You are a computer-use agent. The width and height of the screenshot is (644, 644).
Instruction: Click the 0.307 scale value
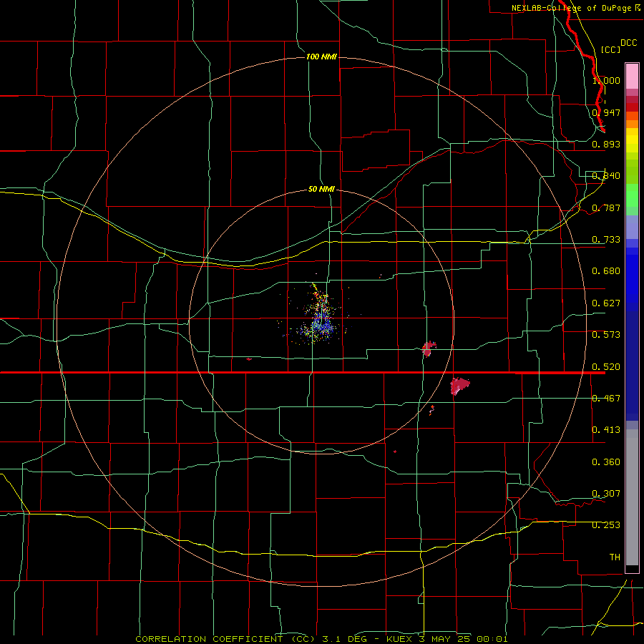click(606, 494)
